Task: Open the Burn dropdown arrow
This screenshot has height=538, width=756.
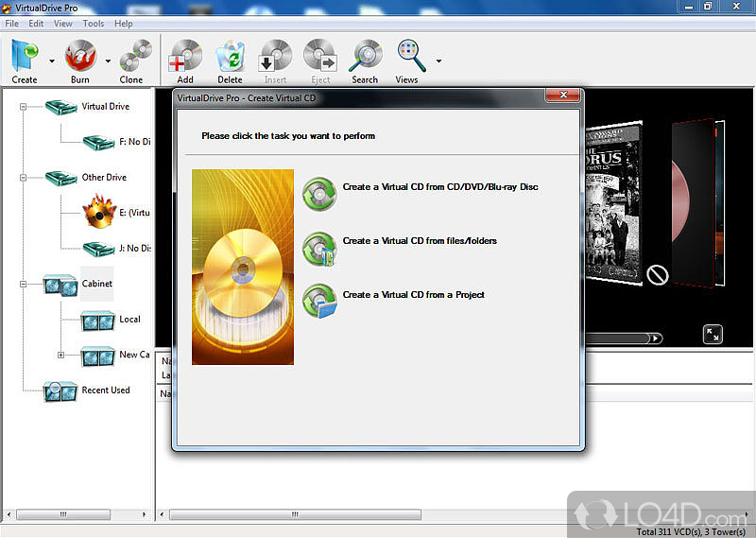Action: (x=108, y=62)
